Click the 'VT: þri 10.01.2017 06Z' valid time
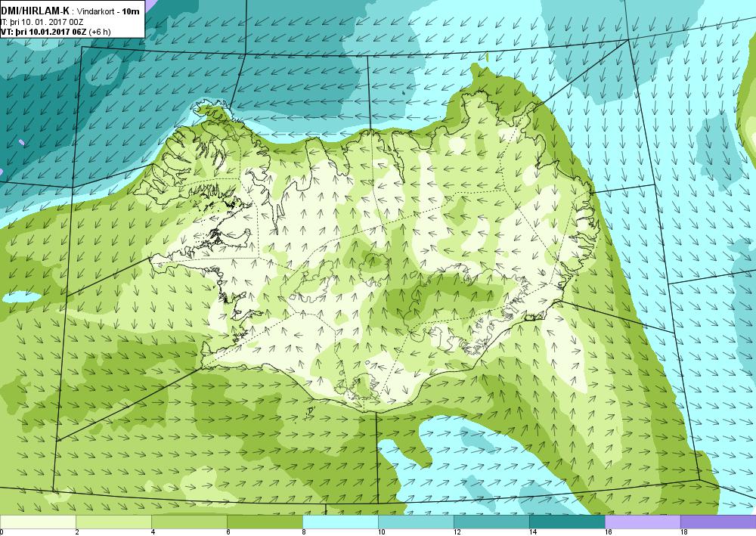 coord(44,32)
